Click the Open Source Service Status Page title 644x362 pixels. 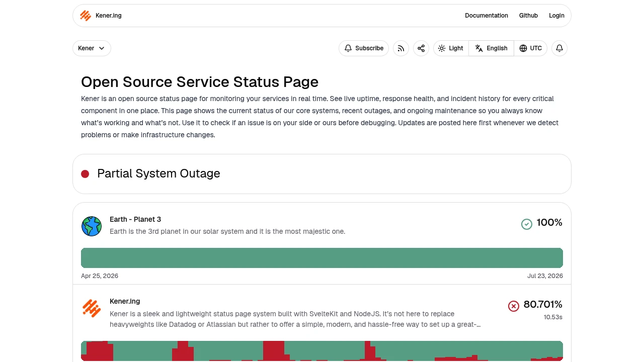pyautogui.click(x=200, y=82)
